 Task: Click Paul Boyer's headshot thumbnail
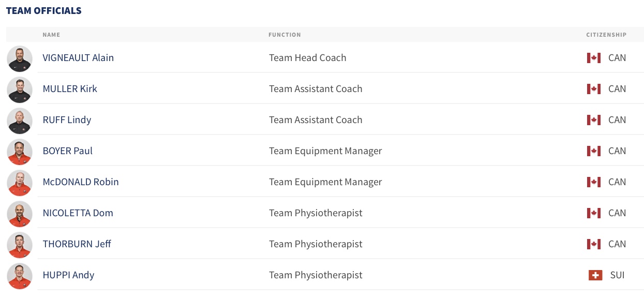tap(20, 152)
